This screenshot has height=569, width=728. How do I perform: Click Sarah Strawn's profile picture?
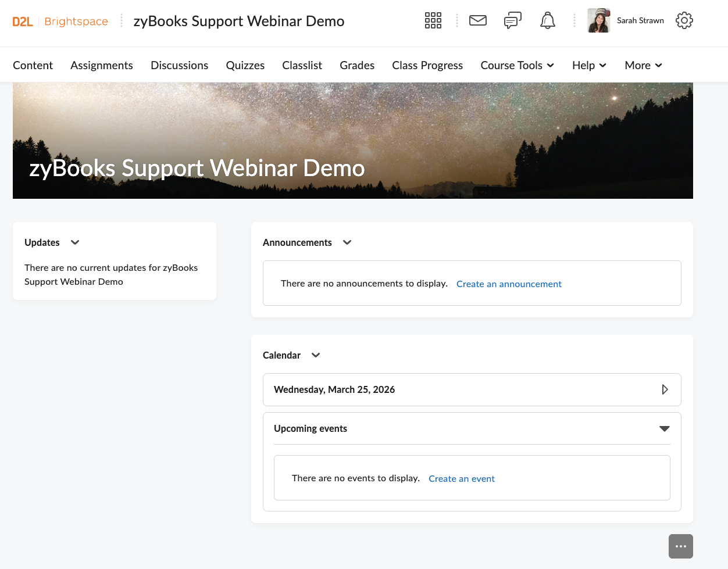(599, 21)
